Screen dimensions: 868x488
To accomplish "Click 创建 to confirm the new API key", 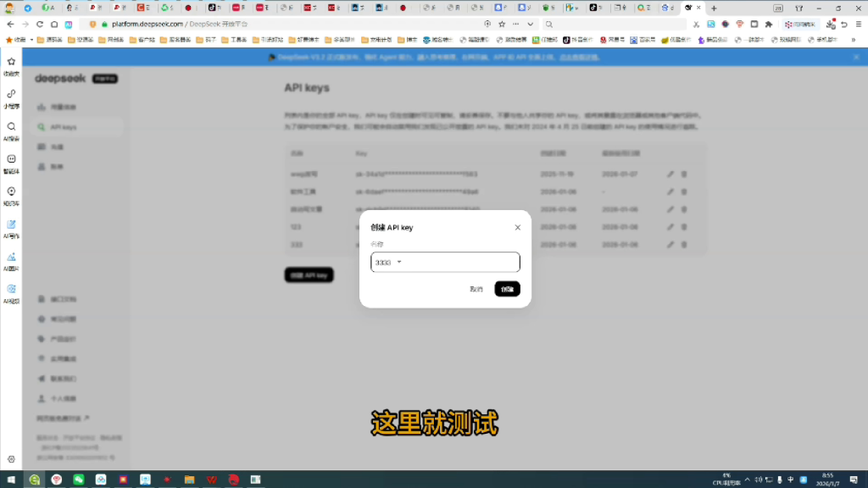I will point(505,288).
